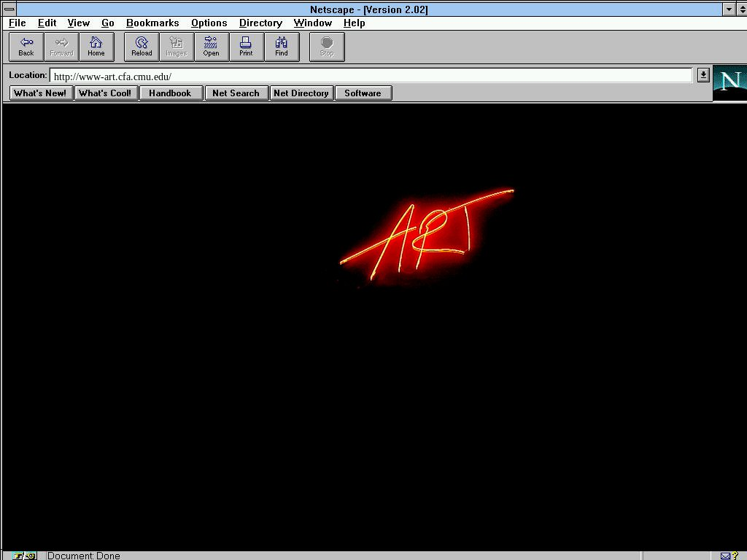Open the Options menu
Image resolution: width=747 pixels, height=560 pixels.
(x=209, y=23)
